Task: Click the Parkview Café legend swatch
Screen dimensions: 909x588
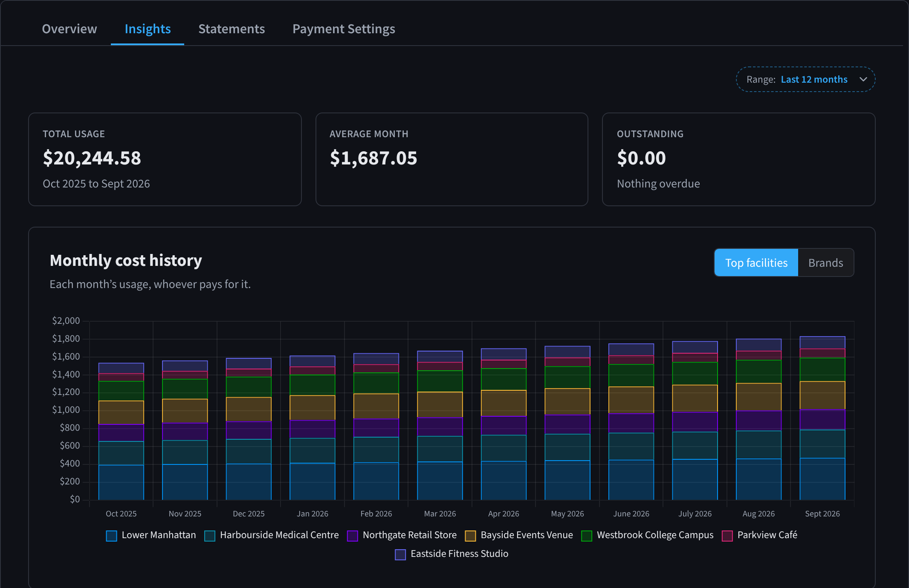Action: tap(727, 536)
